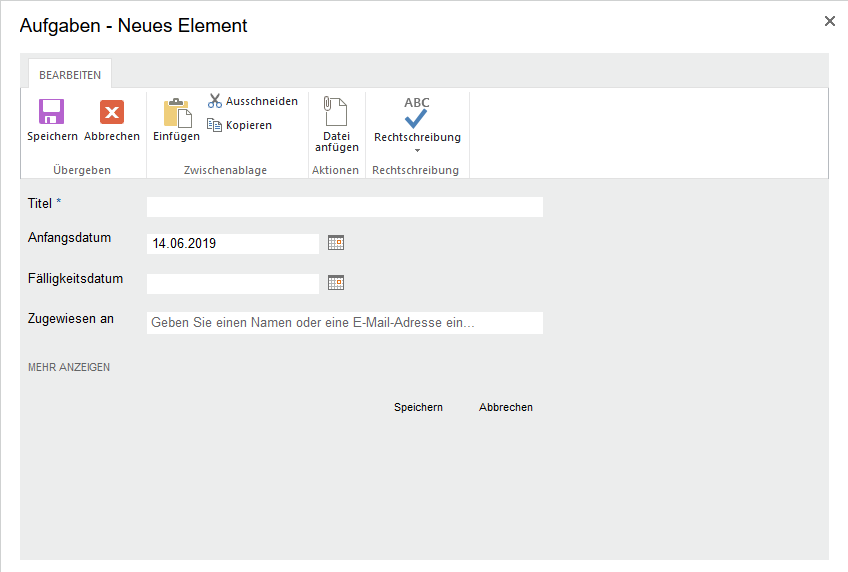Click the empty Fälligkeitsdatum date field

pyautogui.click(x=232, y=284)
